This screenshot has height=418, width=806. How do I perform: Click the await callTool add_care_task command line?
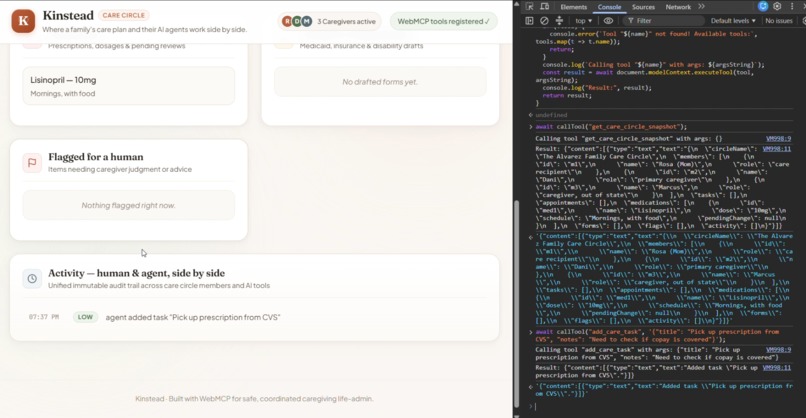(x=657, y=335)
